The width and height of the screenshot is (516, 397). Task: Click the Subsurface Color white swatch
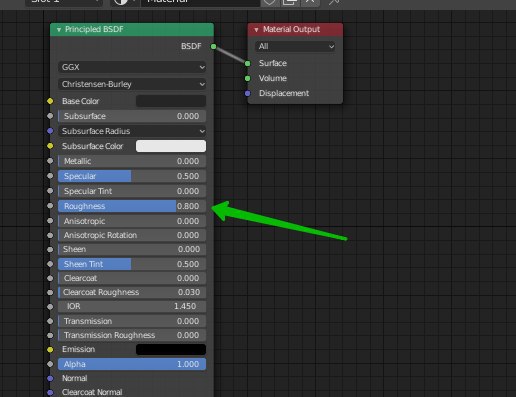[171, 146]
